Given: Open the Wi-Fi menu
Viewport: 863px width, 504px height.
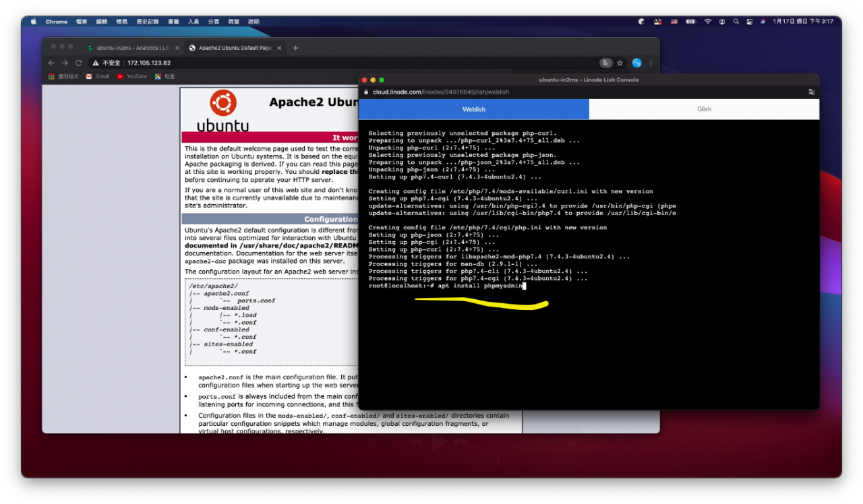Looking at the screenshot, I should point(708,22).
